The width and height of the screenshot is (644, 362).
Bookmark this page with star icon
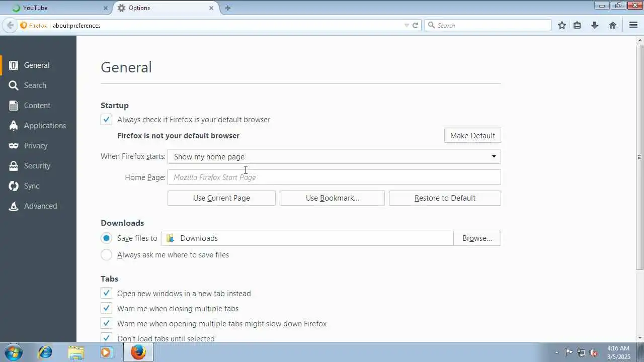point(562,25)
